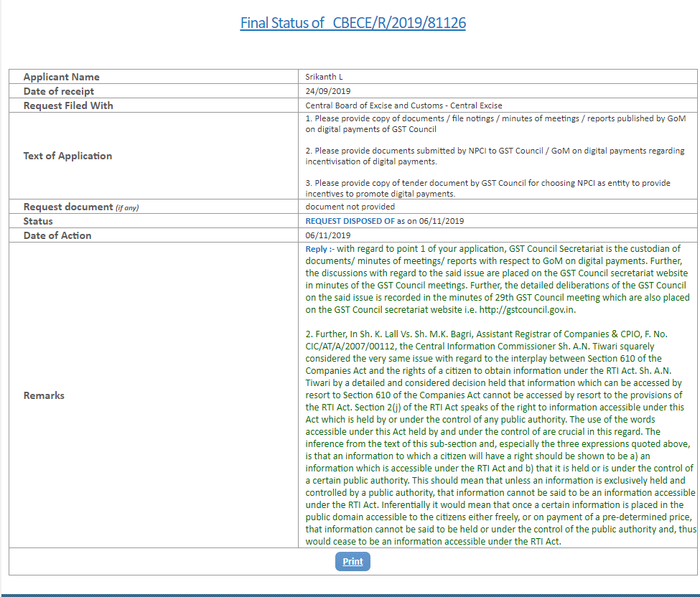Viewport: 700px width, 597px height.
Task: Select the Applicant Name label cell
Action: click(x=62, y=77)
